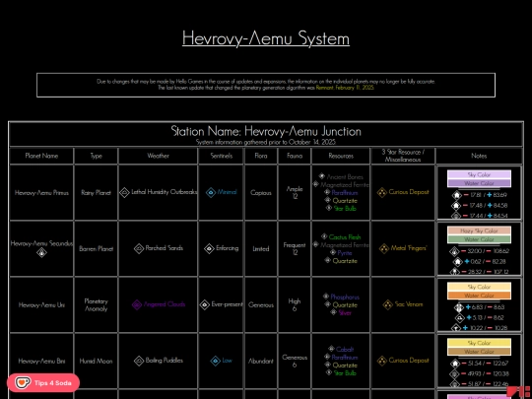Click the base icon beside 17.81 / 83.69
The height and width of the screenshot is (399, 532).
[x=457, y=195]
